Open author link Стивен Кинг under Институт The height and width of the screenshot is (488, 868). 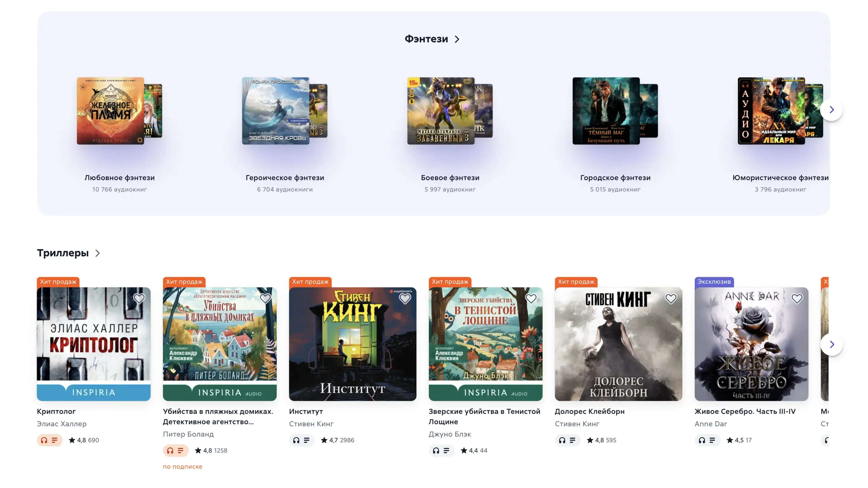[x=311, y=424]
